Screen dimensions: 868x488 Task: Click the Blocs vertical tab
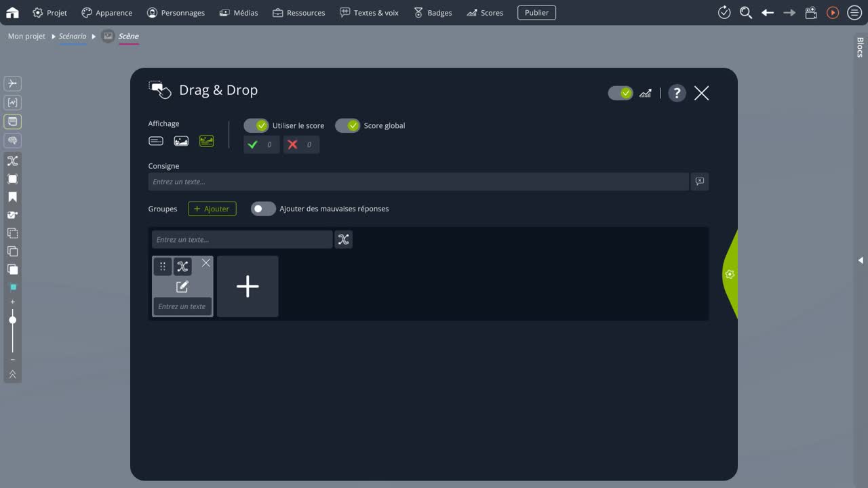[860, 47]
